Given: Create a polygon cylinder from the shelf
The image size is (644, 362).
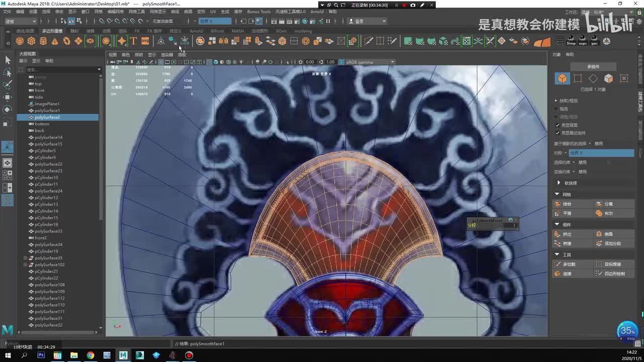Looking at the screenshot, I should point(43,41).
